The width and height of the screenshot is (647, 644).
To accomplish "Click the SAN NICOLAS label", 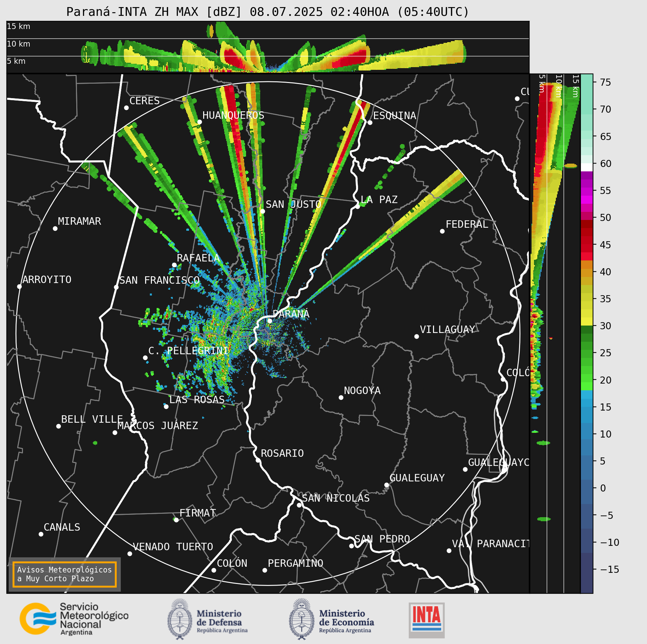I will click(335, 498).
